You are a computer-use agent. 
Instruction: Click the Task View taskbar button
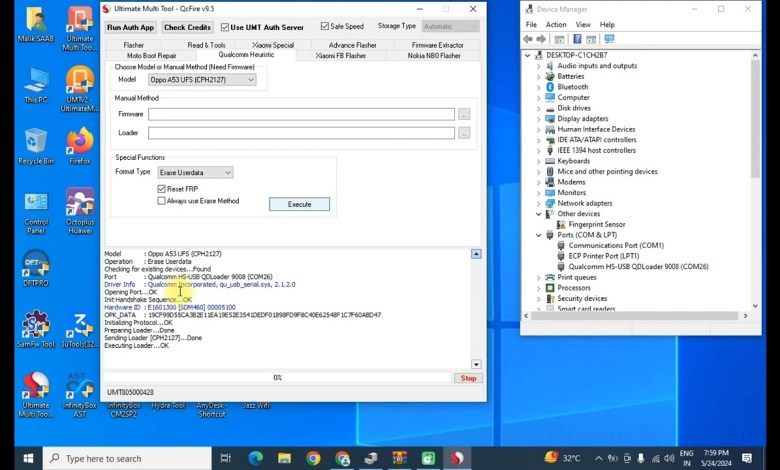pos(226,458)
